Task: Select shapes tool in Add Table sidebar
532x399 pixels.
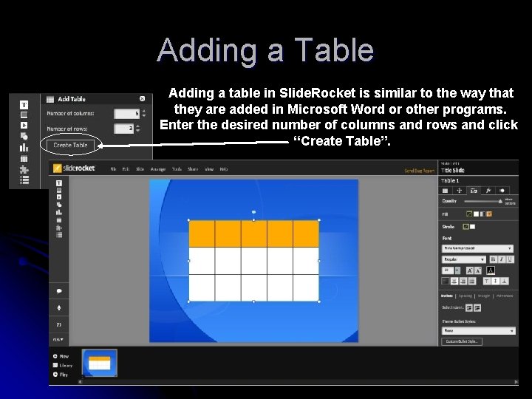Action: [x=24, y=136]
